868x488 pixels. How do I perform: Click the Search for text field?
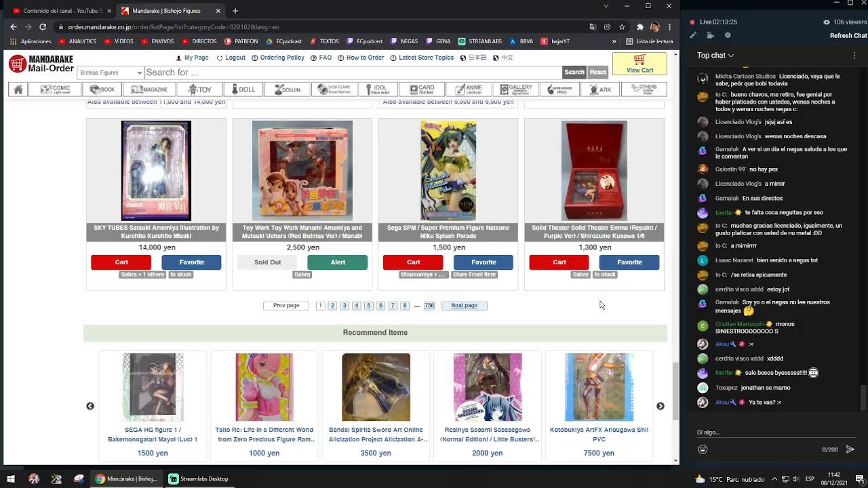353,73
